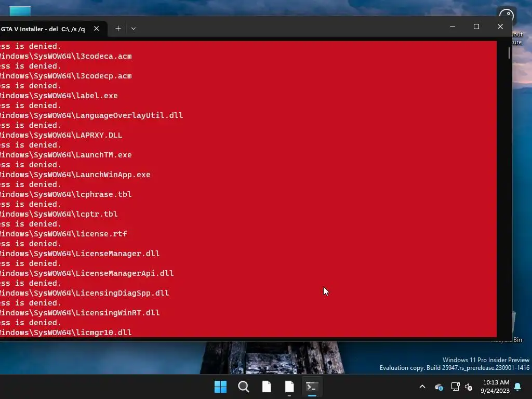This screenshot has width=532, height=399.
Task: Click line SysWOW64\l3codeca.acm
Action: (66, 56)
